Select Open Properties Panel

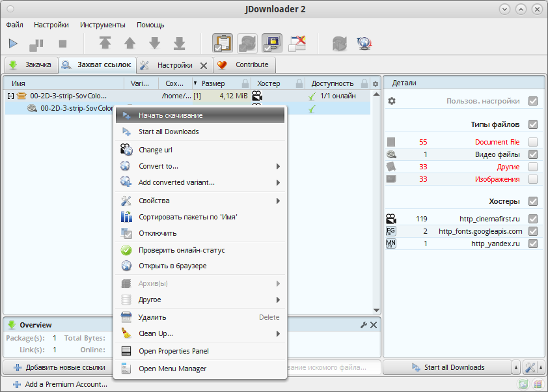200,351
